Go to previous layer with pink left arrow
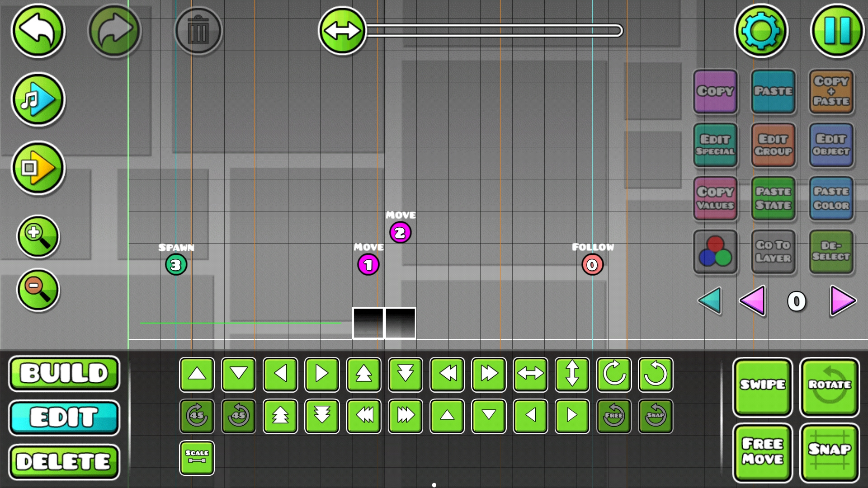868x488 pixels. pyautogui.click(x=753, y=301)
